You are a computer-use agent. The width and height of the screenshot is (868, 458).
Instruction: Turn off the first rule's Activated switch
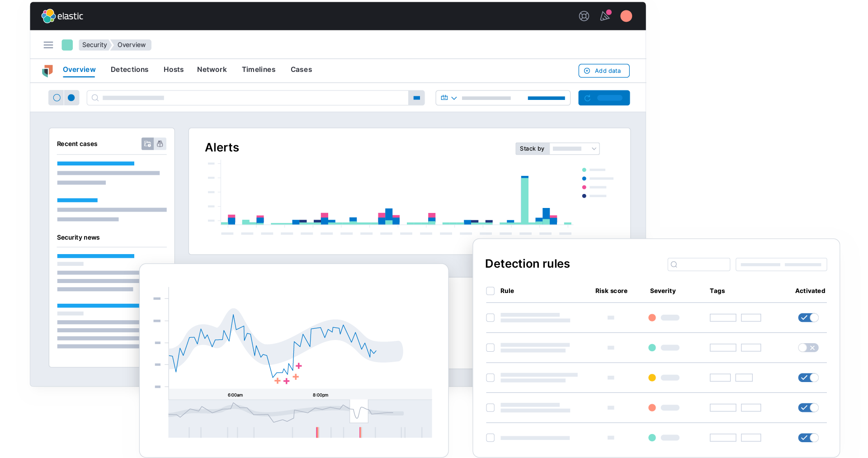click(808, 318)
